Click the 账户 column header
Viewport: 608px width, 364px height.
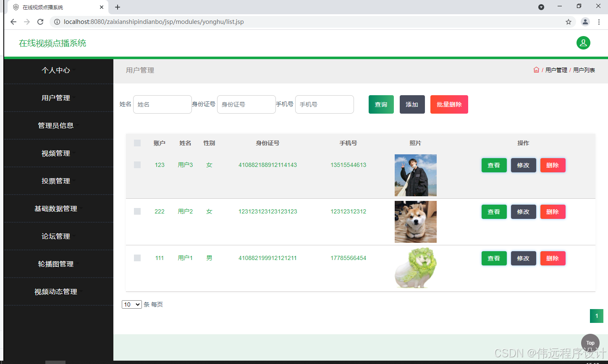click(x=160, y=143)
